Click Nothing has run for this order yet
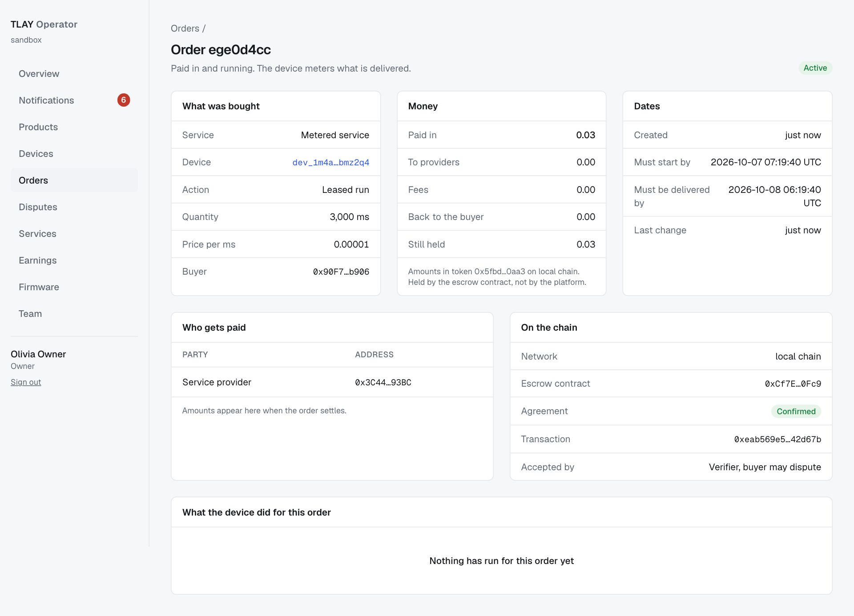This screenshot has height=616, width=854. coord(501,561)
